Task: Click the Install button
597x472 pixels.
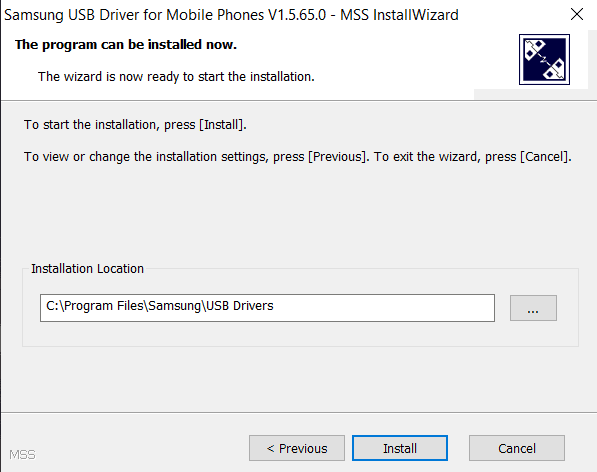Action: (x=400, y=448)
